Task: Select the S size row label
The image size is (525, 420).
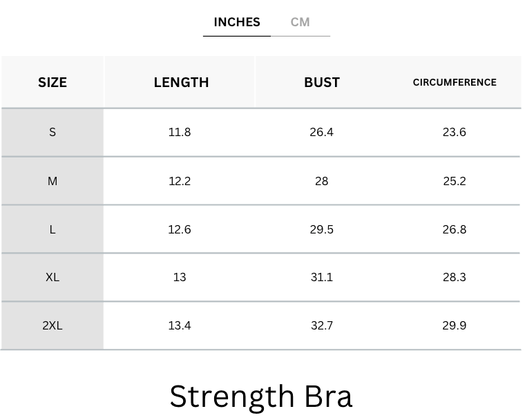Action: pyautogui.click(x=52, y=132)
